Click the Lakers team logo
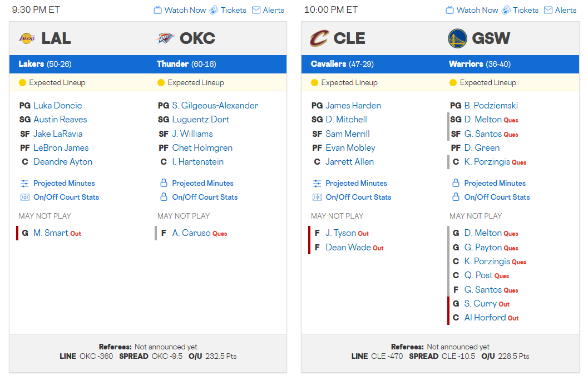 (x=27, y=38)
